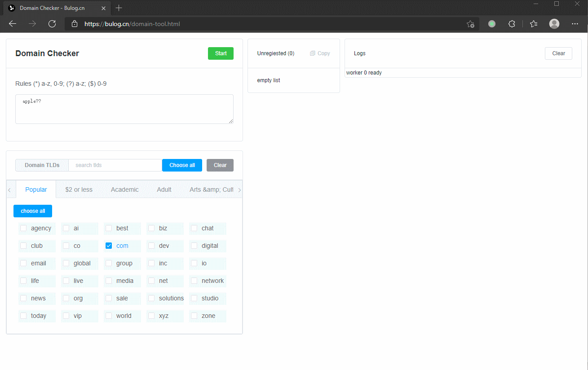Open browser settings and more menu
The width and height of the screenshot is (588, 370).
[575, 24]
